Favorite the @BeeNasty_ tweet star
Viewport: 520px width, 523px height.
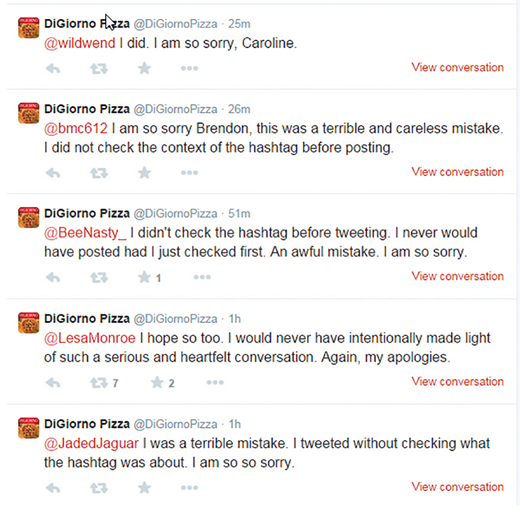(144, 277)
